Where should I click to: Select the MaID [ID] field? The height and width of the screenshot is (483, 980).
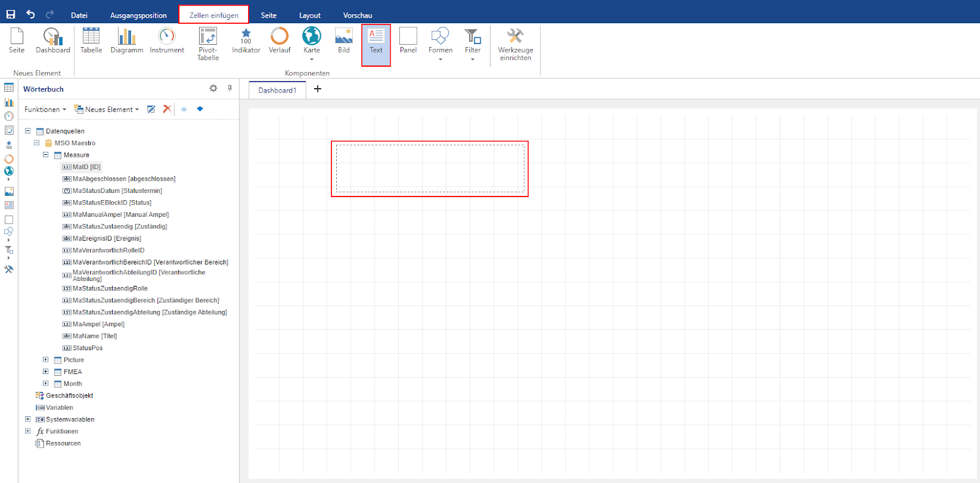coord(81,167)
